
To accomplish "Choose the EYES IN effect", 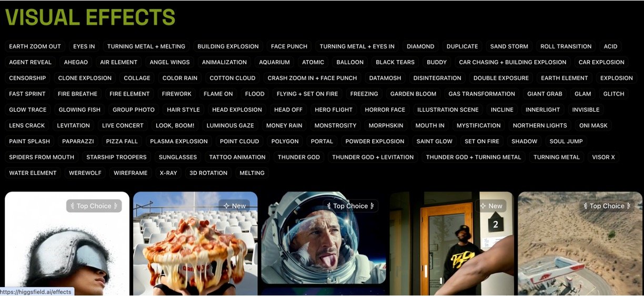I will pos(84,46).
